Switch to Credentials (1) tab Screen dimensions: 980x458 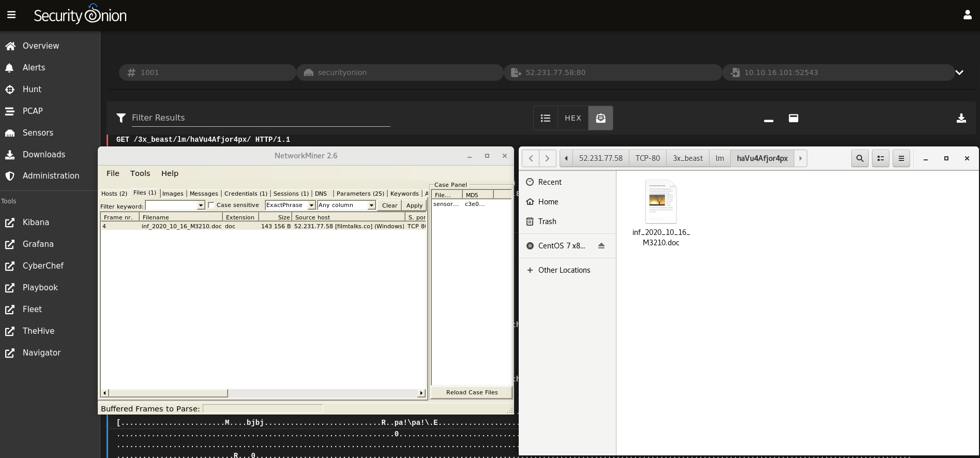point(246,194)
